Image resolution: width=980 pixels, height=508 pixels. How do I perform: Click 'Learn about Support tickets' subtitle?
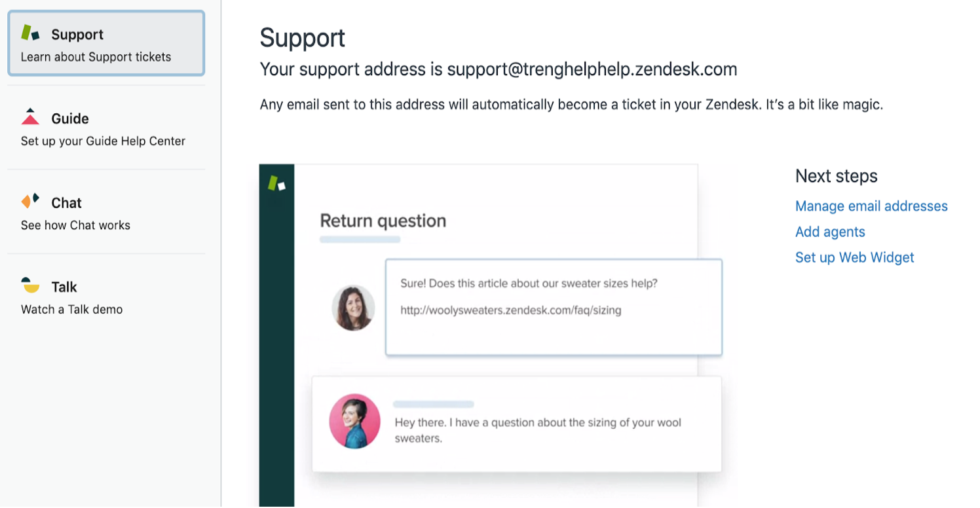pos(96,57)
